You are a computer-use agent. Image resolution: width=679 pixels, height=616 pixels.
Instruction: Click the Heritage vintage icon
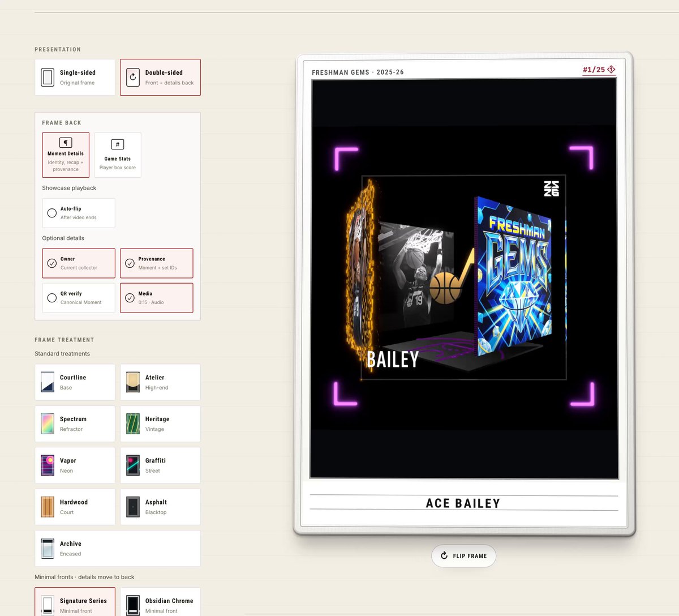(x=133, y=423)
